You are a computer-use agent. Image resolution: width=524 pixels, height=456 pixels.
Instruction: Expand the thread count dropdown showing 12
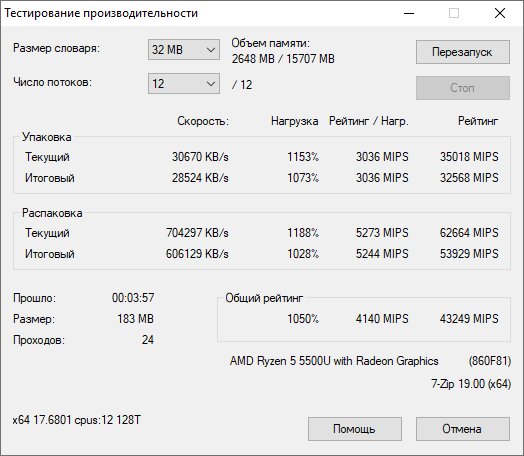click(184, 84)
